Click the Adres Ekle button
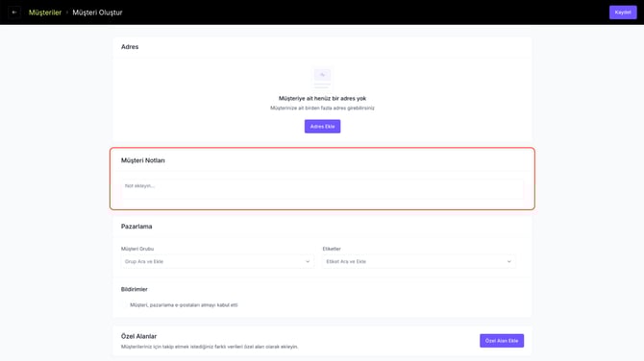The height and width of the screenshot is (361, 644). click(322, 127)
